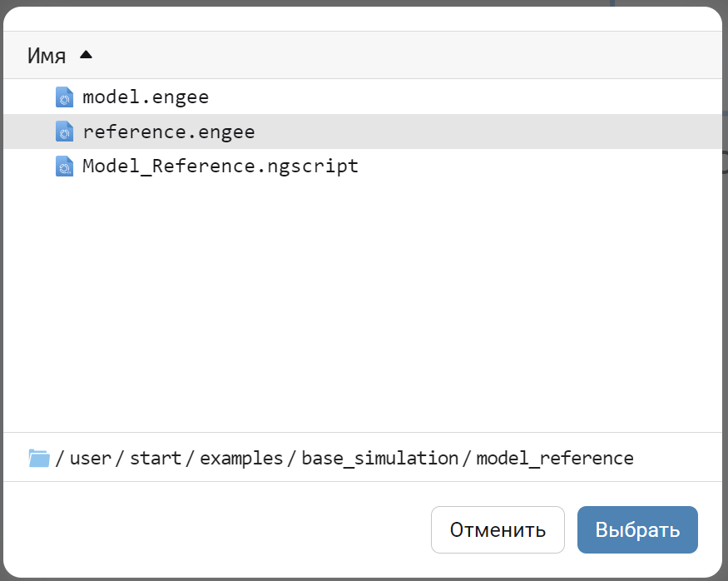Click the Model_Reference.ngscript file icon
Screen dimensions: 728x581
pyautogui.click(x=65, y=166)
